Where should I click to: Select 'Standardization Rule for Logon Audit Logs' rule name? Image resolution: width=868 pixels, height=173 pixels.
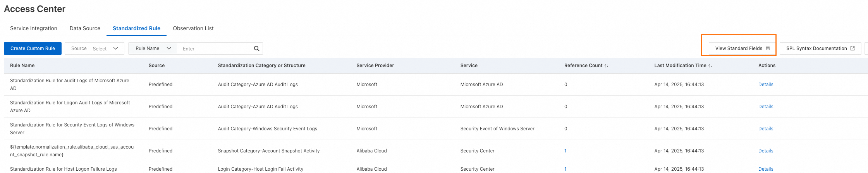[x=70, y=107]
